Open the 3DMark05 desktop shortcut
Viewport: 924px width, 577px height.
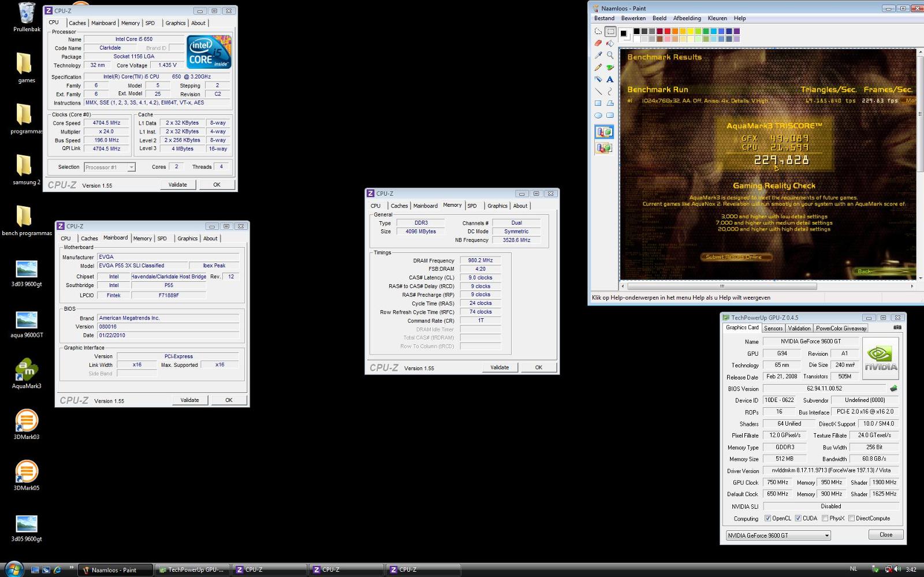click(27, 475)
